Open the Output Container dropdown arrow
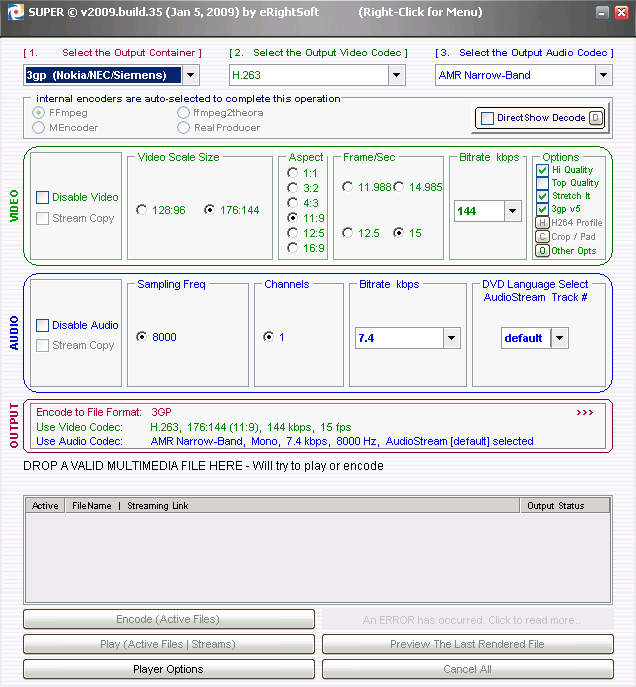This screenshot has width=636, height=687. coord(191,75)
